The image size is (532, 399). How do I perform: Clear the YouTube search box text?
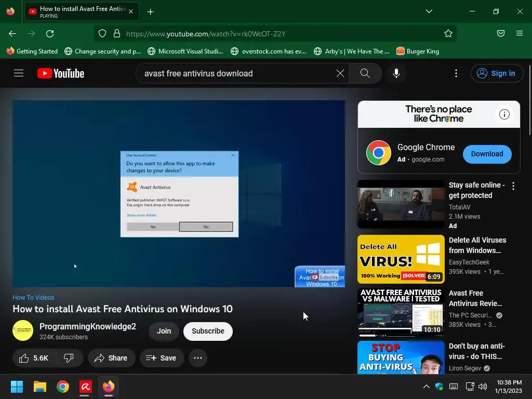coord(340,73)
